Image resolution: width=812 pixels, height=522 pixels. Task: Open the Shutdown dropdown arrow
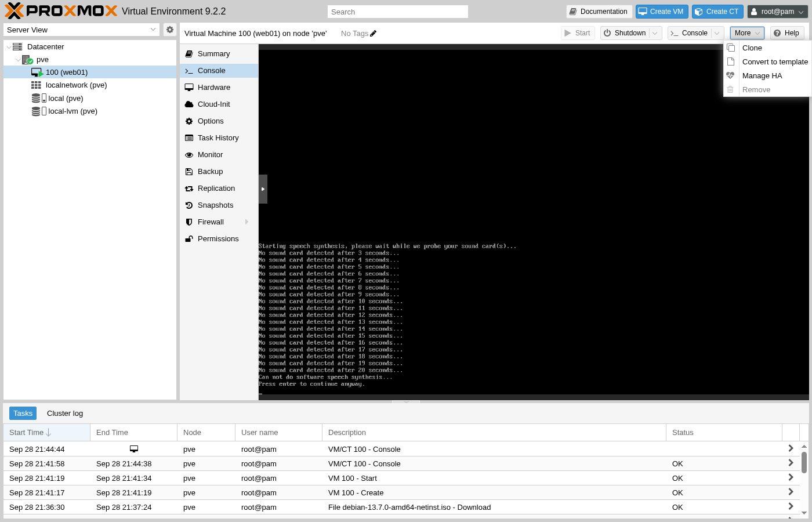(655, 33)
